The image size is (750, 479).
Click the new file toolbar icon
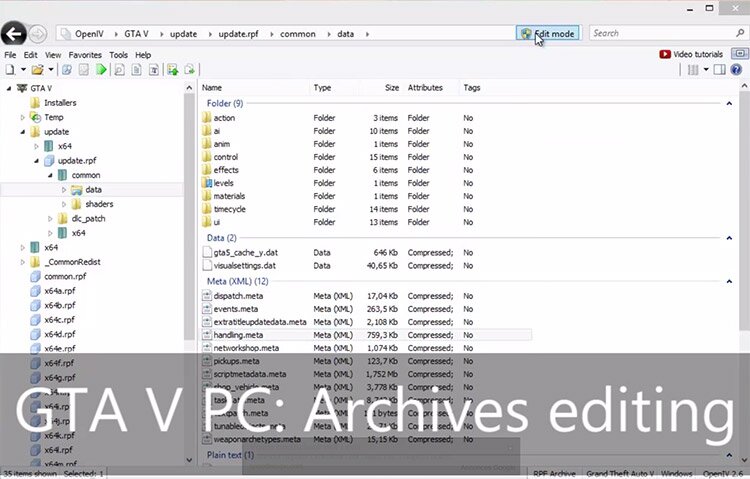10,70
